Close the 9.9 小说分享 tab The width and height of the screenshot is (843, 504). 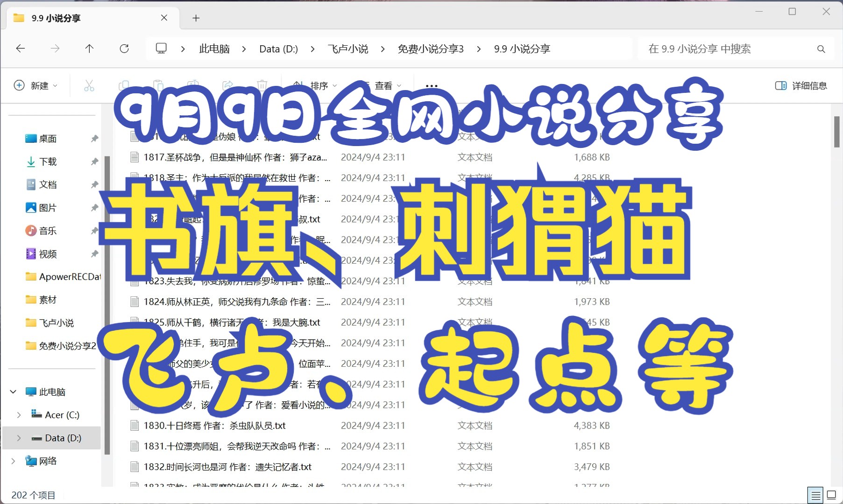tap(164, 18)
